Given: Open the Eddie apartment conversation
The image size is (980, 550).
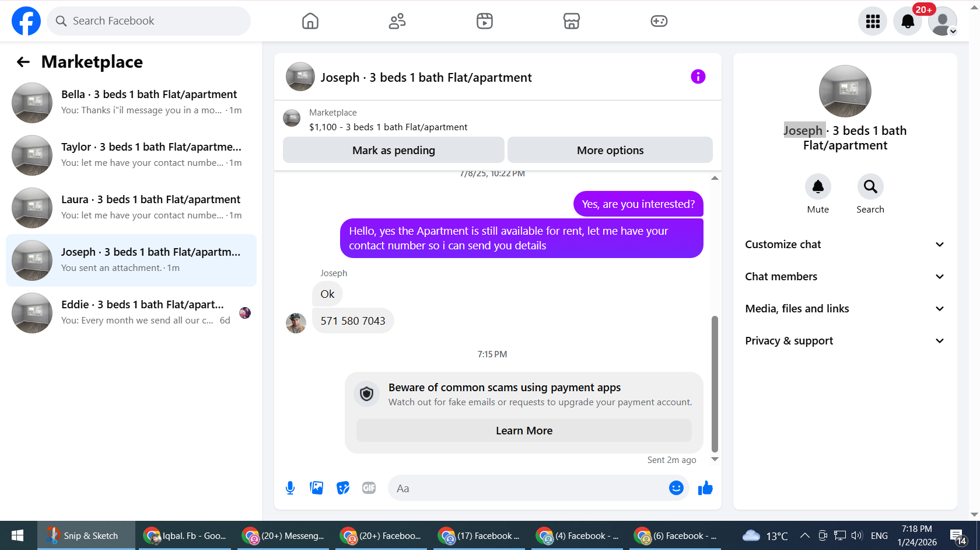Looking at the screenshot, I should (131, 313).
